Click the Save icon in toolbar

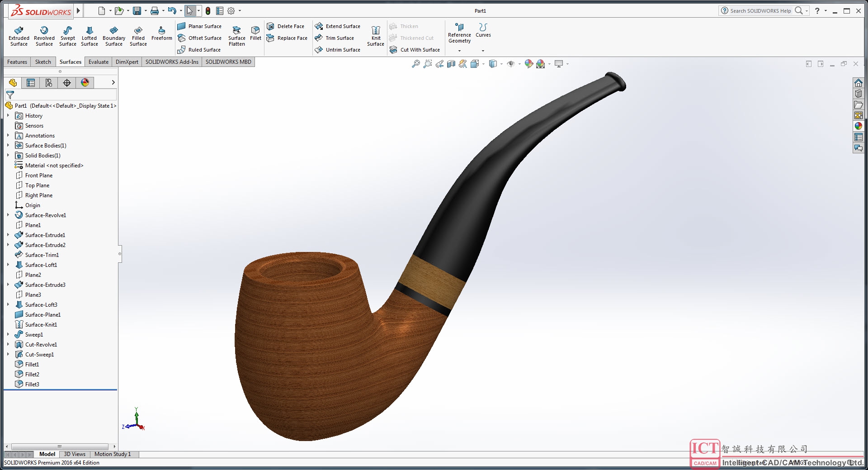point(137,11)
